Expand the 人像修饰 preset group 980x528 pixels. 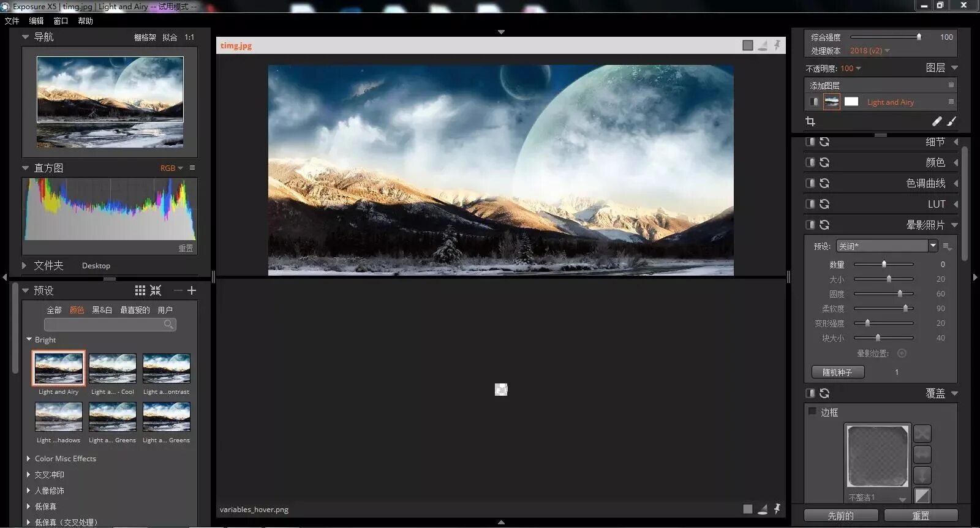pos(29,490)
